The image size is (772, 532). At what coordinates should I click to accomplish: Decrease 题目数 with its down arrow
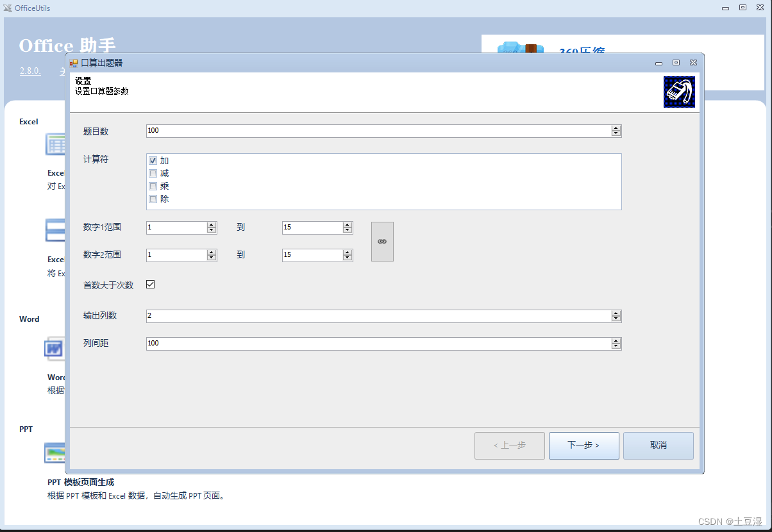616,134
